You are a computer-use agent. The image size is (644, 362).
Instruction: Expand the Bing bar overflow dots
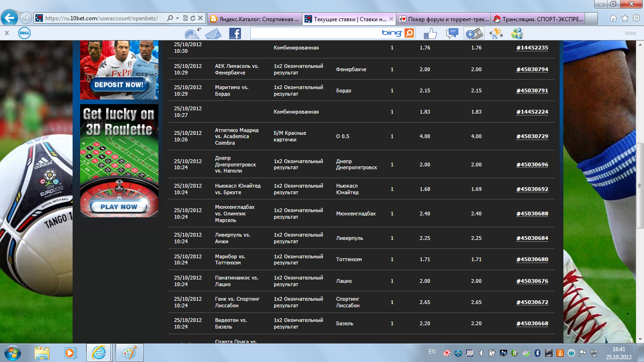pyautogui.click(x=630, y=33)
